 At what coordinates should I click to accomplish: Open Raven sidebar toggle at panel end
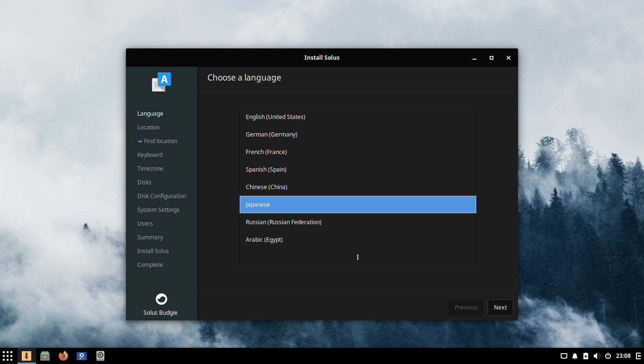(x=638, y=356)
